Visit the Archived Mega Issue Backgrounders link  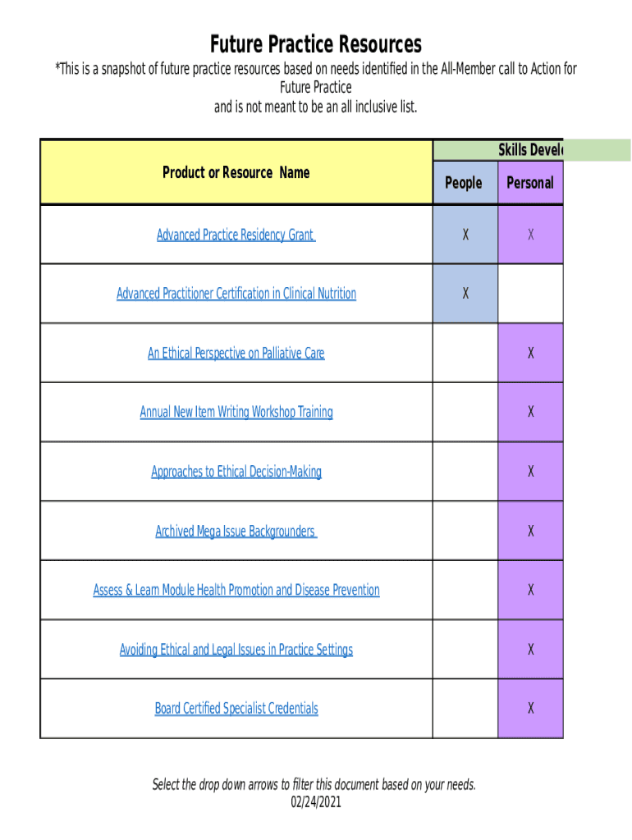[236, 532]
